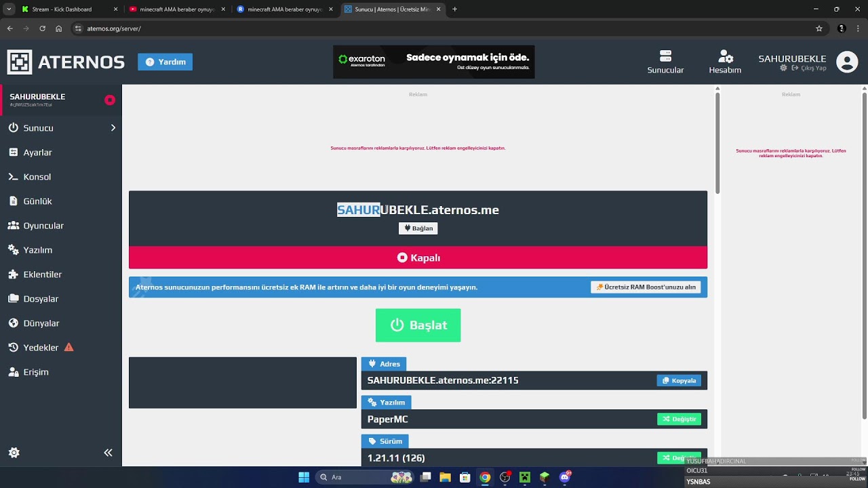This screenshot has height=488, width=868.
Task: Click the Aternos logo
Action: 66,62
